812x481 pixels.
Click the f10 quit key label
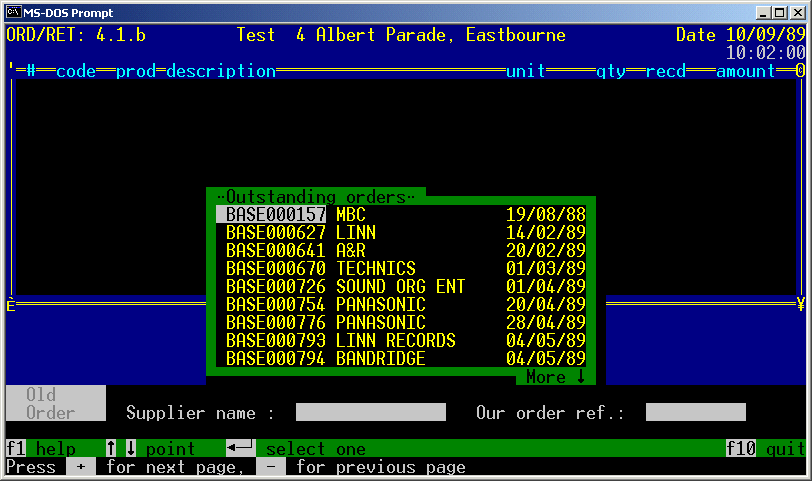[x=765, y=448]
